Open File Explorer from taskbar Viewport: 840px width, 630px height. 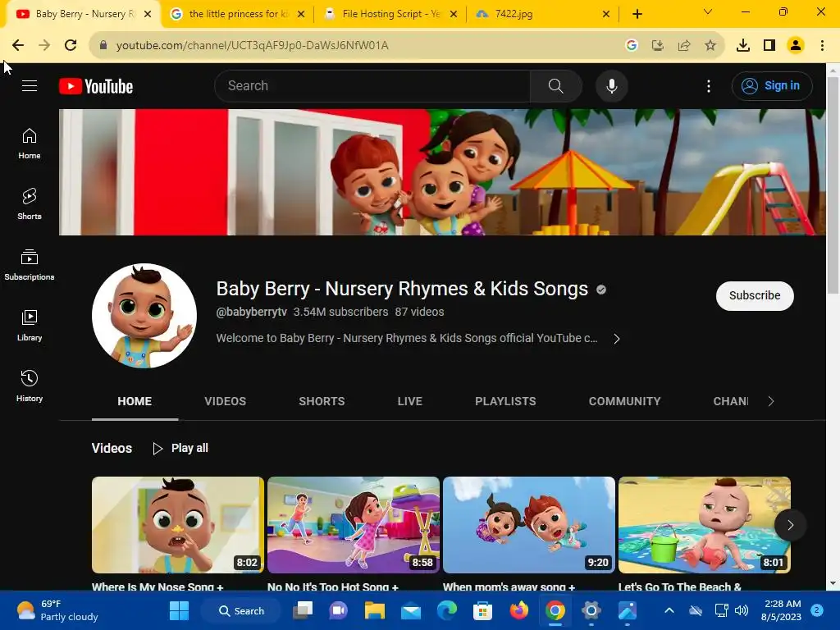pyautogui.click(x=375, y=610)
